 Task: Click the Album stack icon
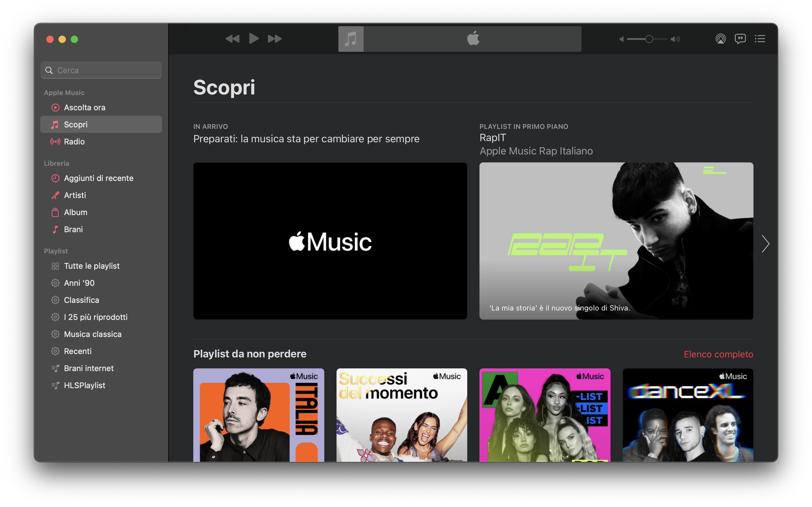coord(55,212)
